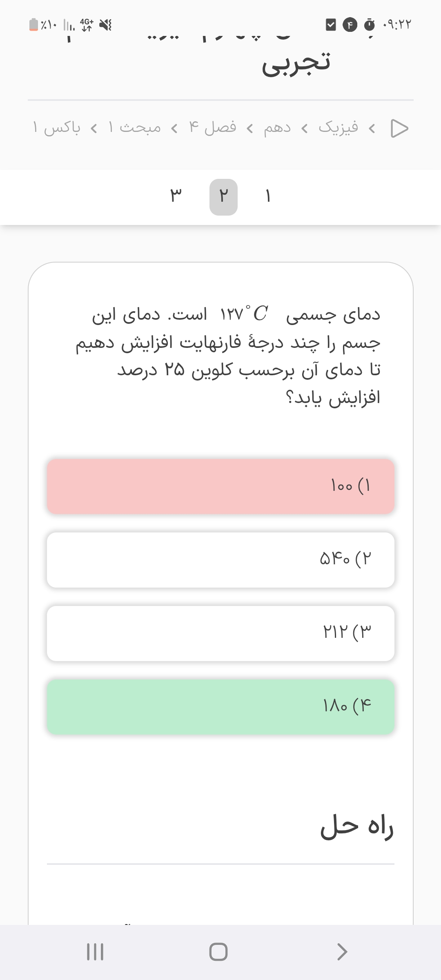Choose green answer option 4 with ۱۸۰
The width and height of the screenshot is (441, 980).
pos(220,707)
